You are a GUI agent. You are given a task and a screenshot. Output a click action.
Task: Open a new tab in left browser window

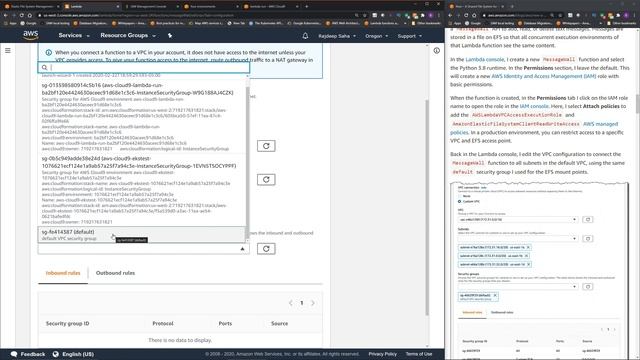coord(307,7)
